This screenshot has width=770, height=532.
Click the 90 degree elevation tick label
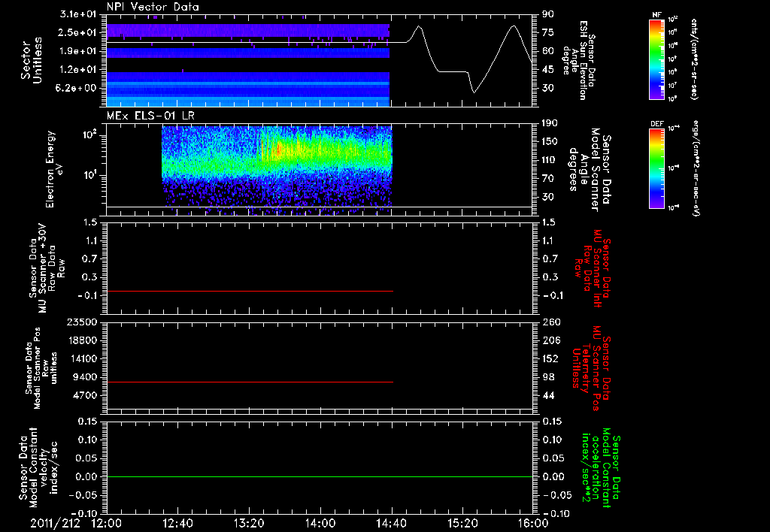[x=548, y=14]
